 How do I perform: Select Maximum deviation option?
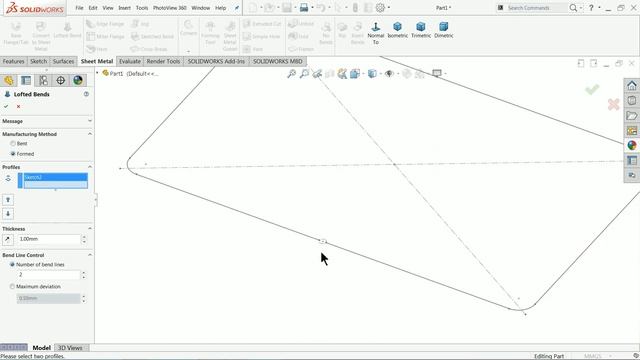[x=12, y=287]
